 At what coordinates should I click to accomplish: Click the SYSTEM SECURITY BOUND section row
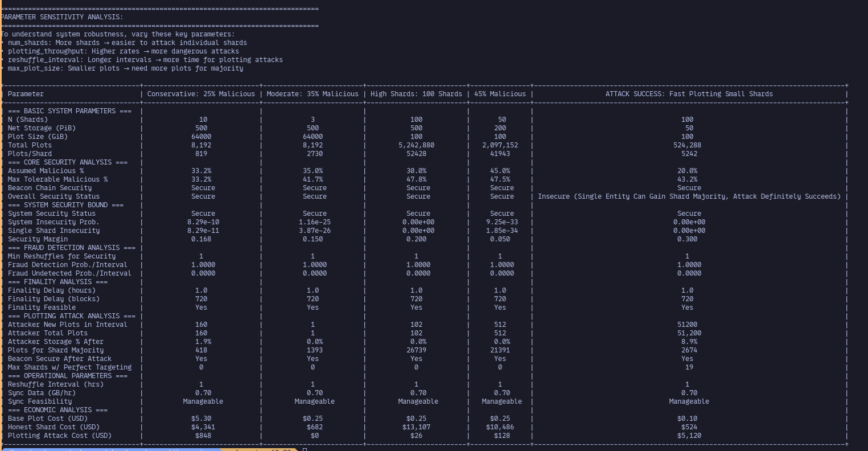[x=65, y=205]
